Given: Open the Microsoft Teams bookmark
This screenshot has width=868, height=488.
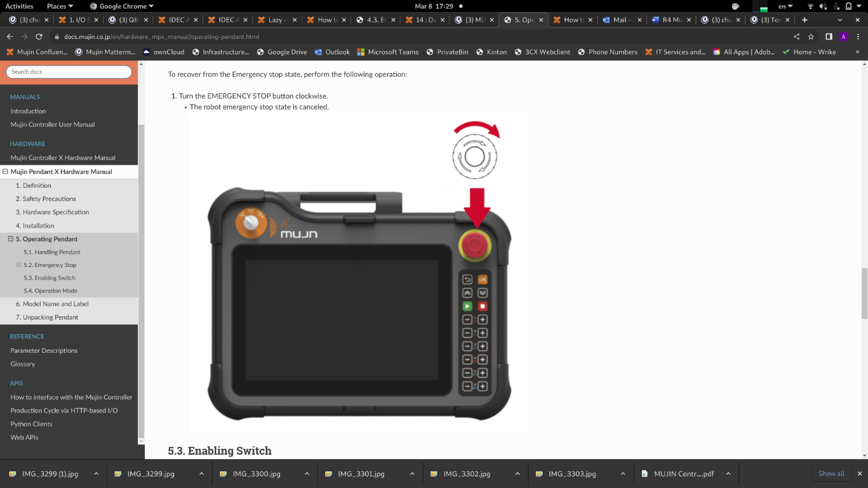Looking at the screenshot, I should click(x=388, y=52).
